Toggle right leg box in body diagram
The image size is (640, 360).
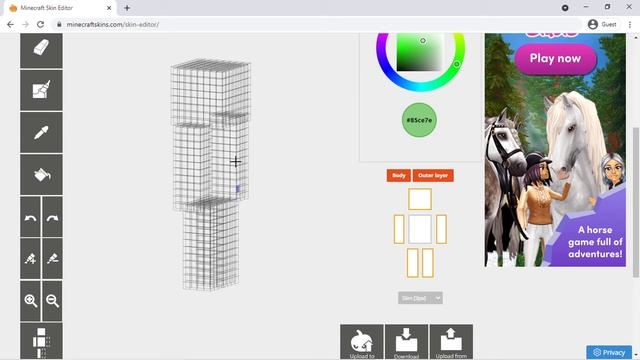click(427, 263)
